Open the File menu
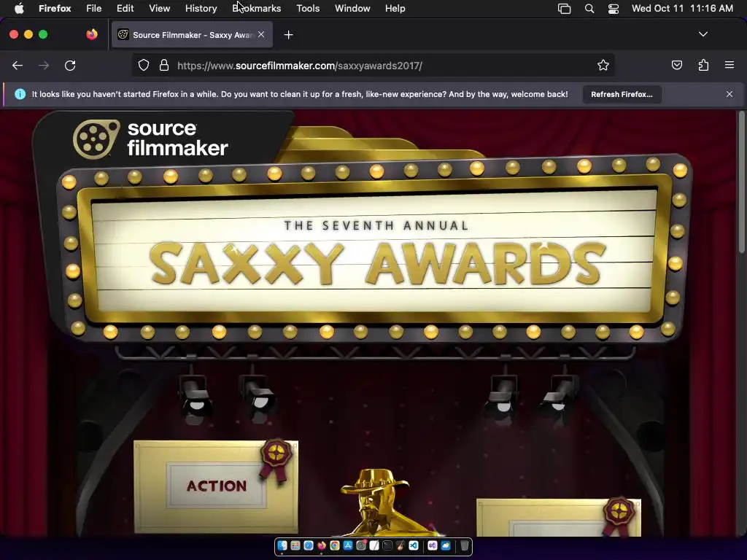The width and height of the screenshot is (747, 560). (x=94, y=8)
